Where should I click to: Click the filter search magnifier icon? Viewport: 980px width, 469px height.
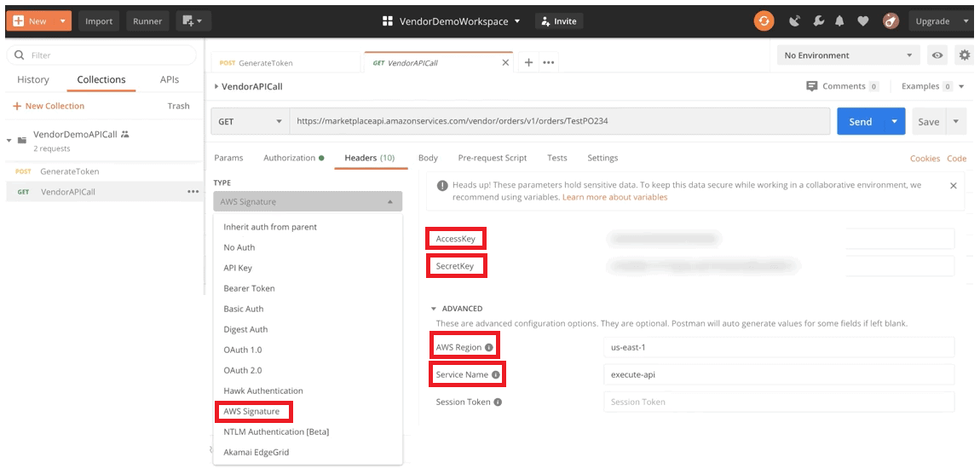click(x=20, y=55)
